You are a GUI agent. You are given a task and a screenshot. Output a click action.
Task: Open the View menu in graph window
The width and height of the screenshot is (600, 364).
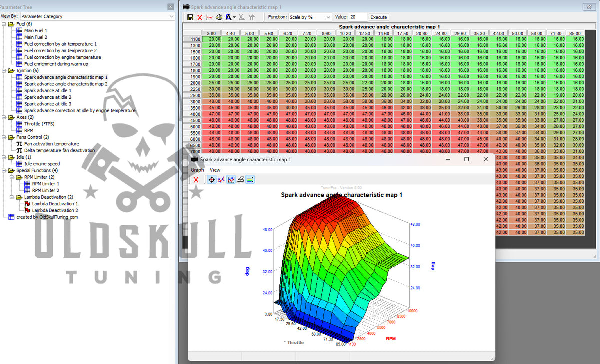[x=215, y=170]
